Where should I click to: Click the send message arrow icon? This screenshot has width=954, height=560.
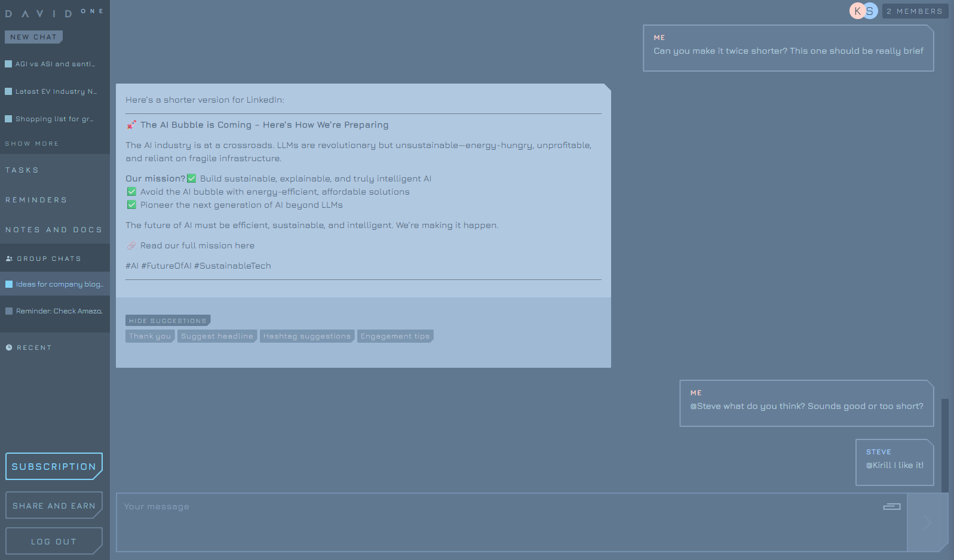coord(927,522)
